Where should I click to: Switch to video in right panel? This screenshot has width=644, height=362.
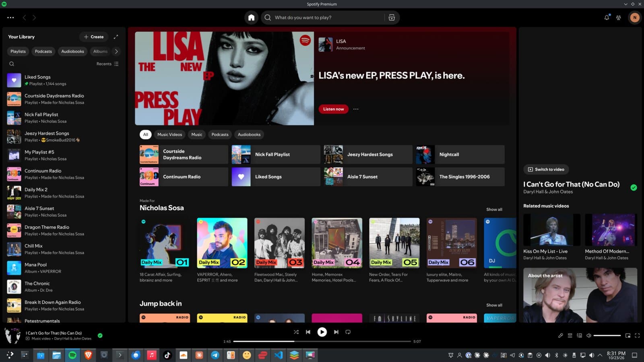[546, 169]
